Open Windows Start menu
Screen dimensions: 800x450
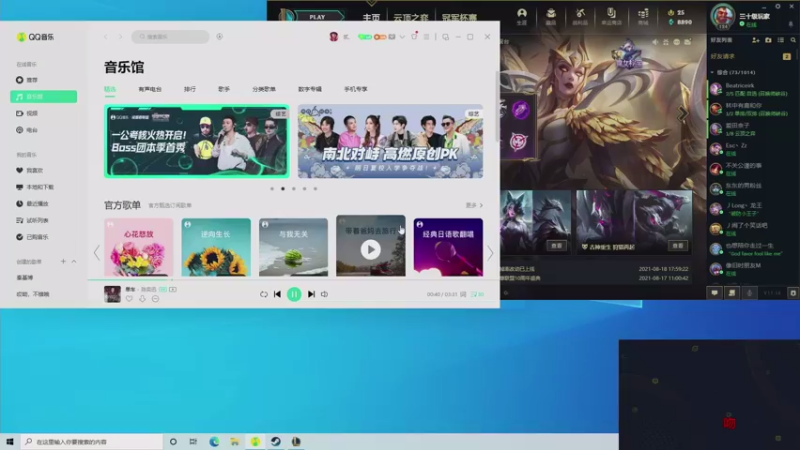10,441
